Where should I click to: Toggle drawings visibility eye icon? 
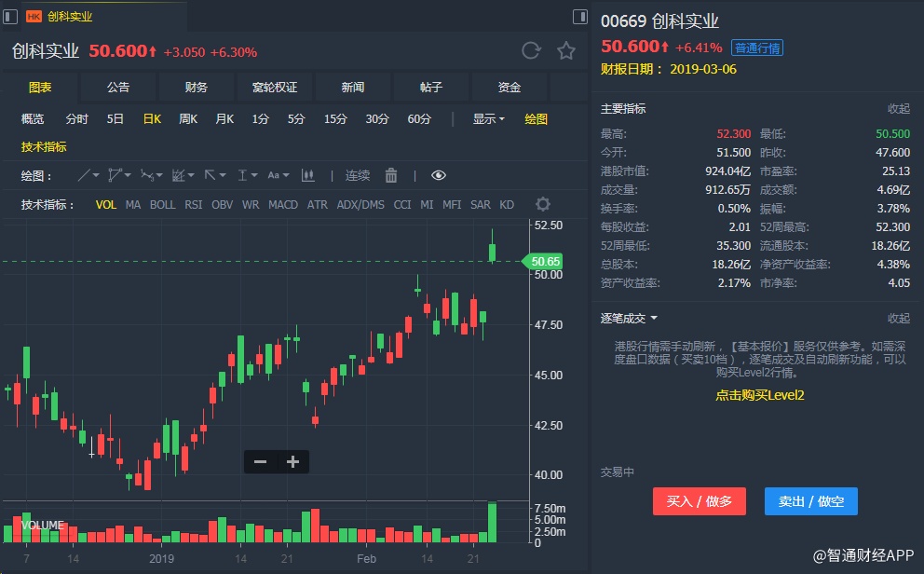pyautogui.click(x=439, y=175)
